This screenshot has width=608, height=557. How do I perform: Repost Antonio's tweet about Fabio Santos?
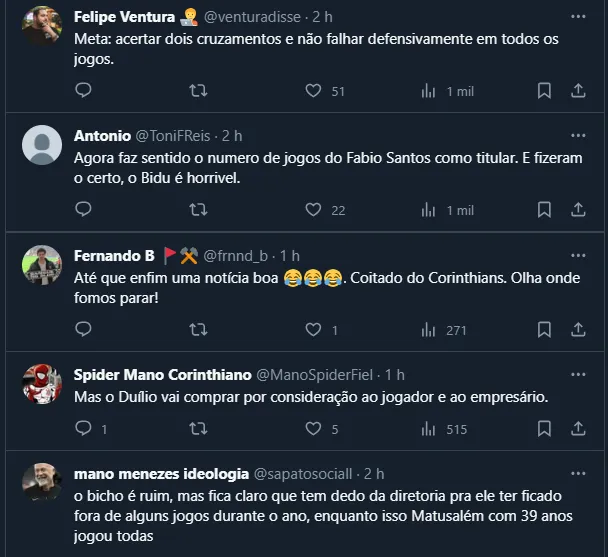(198, 210)
